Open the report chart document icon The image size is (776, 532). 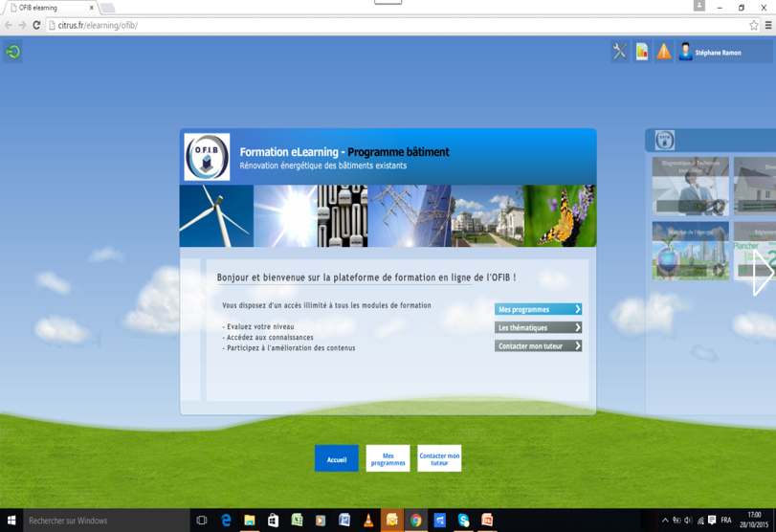point(642,53)
